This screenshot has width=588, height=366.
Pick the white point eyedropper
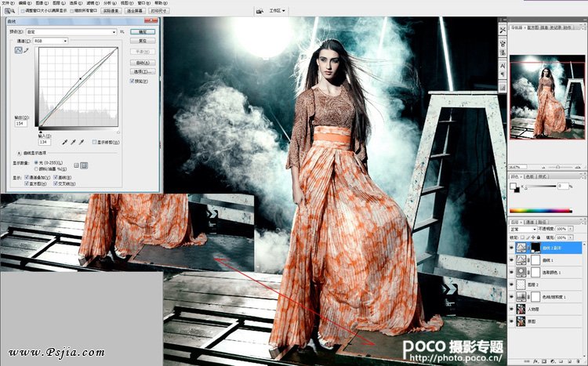coord(82,143)
